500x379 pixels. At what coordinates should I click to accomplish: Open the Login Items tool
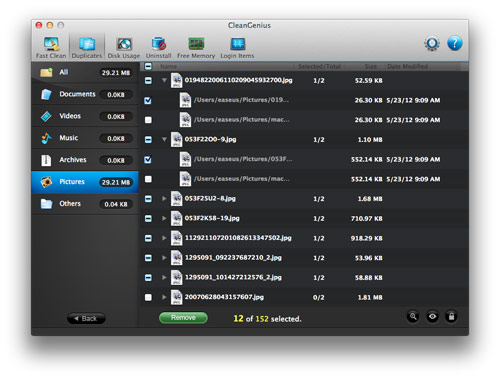pyautogui.click(x=237, y=47)
